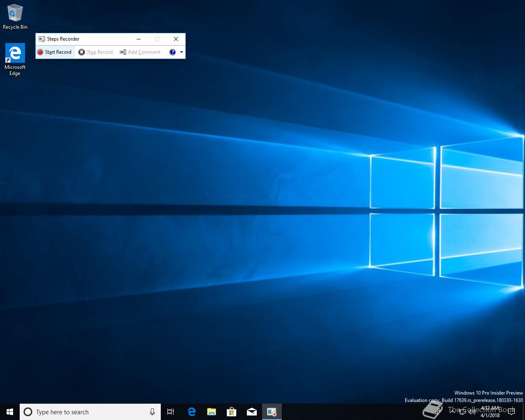Expand the dropdown arrow beside the help icon
525x420 pixels.
(181, 52)
